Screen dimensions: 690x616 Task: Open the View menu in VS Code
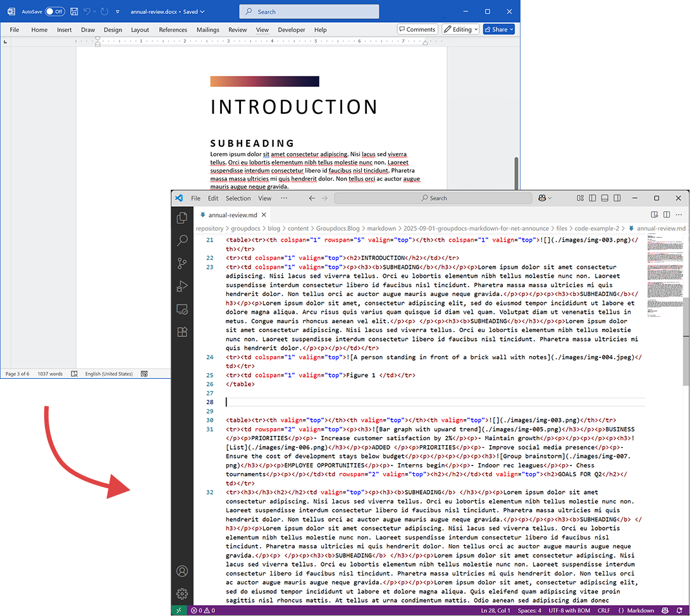(x=264, y=198)
